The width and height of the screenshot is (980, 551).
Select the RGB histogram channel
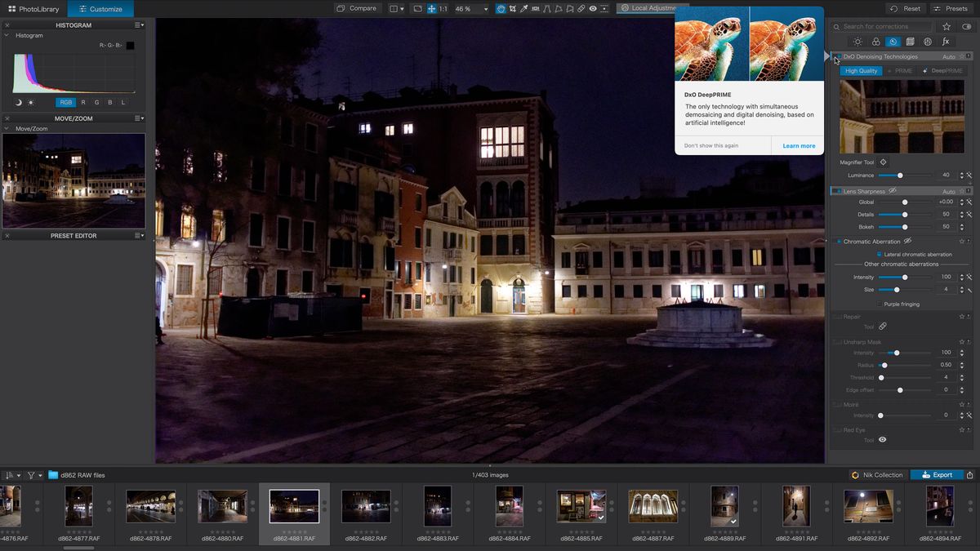66,102
